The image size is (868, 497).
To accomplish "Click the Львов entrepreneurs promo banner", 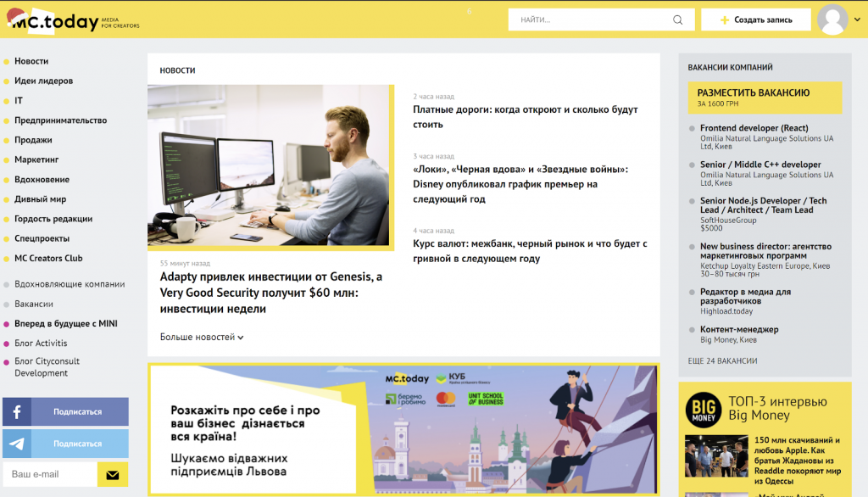I will click(403, 429).
